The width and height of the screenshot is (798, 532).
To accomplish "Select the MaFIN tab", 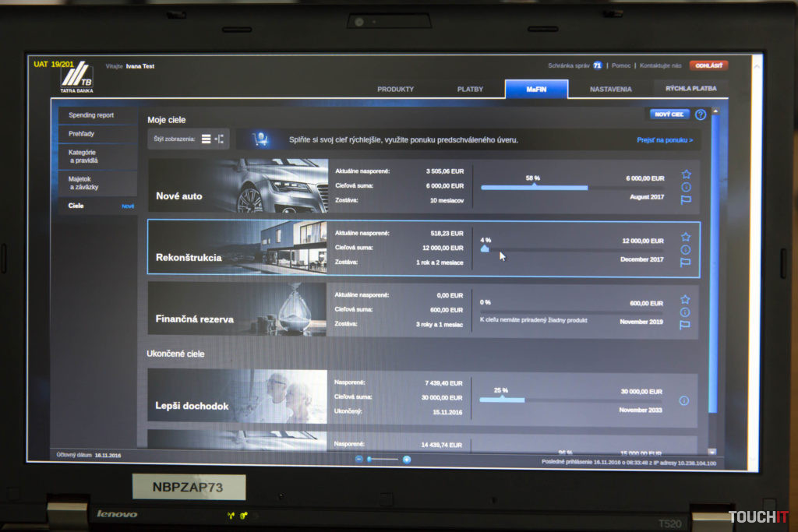I will coord(536,89).
